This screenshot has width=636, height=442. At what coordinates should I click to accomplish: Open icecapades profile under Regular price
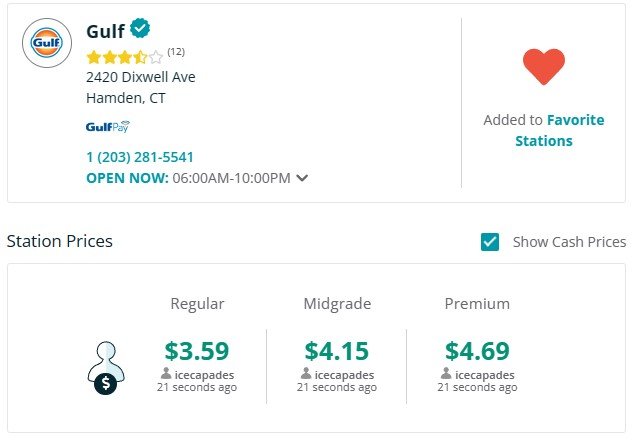click(204, 375)
